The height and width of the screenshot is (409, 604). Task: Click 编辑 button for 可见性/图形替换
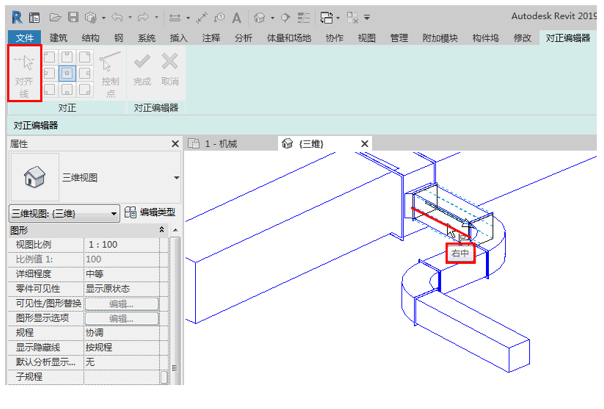[121, 304]
